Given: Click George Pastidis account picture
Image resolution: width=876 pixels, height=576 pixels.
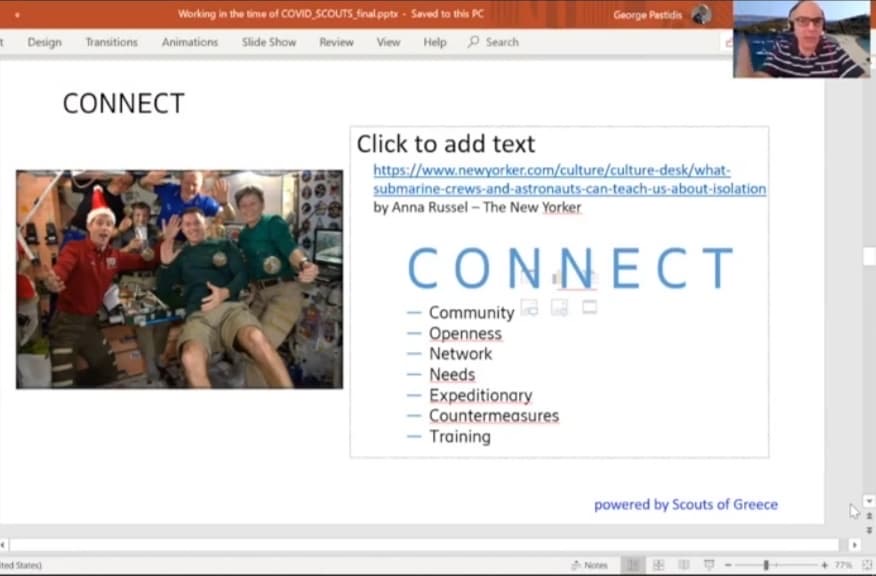Looking at the screenshot, I should coord(701,15).
